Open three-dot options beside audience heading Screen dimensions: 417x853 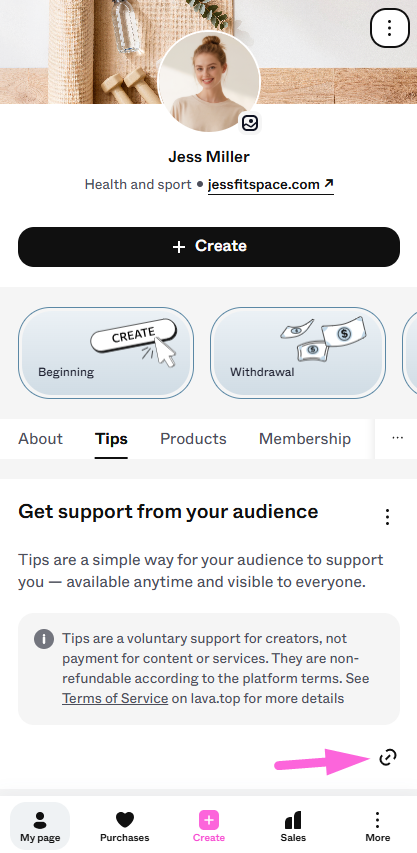[x=387, y=517]
